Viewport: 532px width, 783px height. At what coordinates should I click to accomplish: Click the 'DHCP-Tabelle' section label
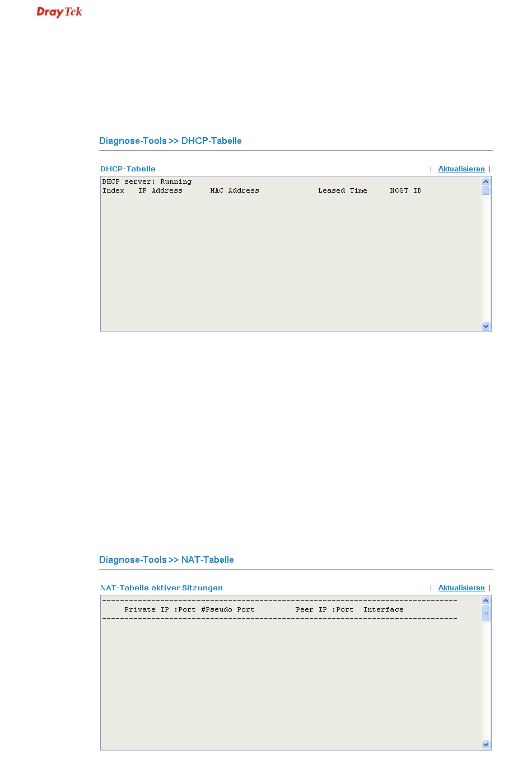128,169
